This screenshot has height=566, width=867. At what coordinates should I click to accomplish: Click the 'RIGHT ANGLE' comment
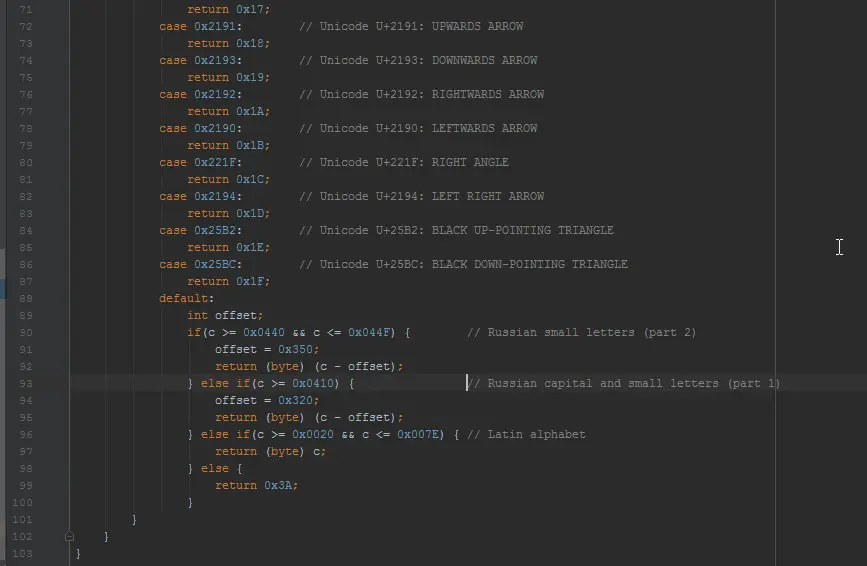pyautogui.click(x=470, y=163)
